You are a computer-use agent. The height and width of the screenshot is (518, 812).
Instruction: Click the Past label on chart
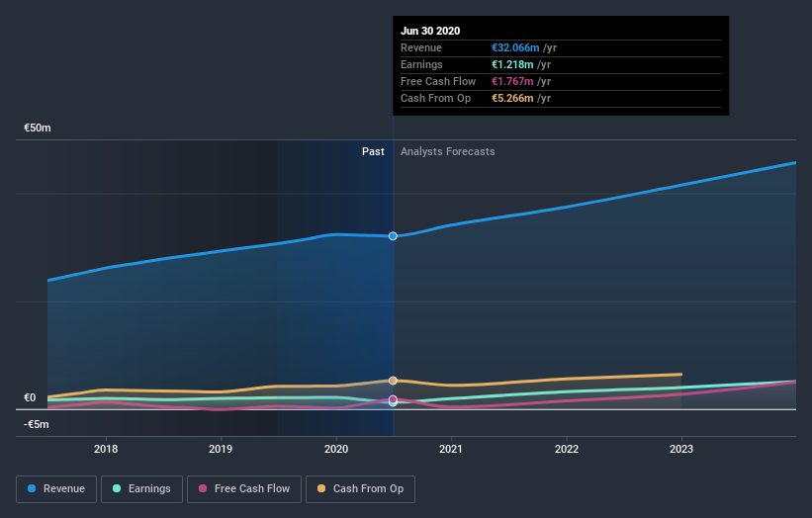click(373, 151)
